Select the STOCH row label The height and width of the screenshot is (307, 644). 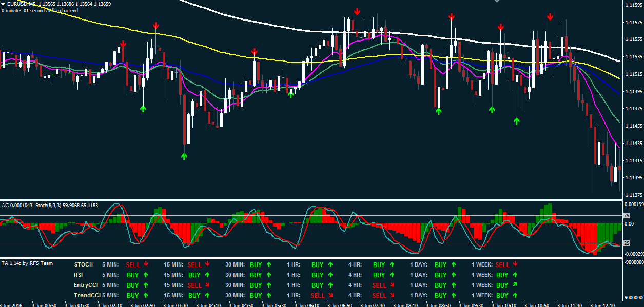[x=84, y=265]
